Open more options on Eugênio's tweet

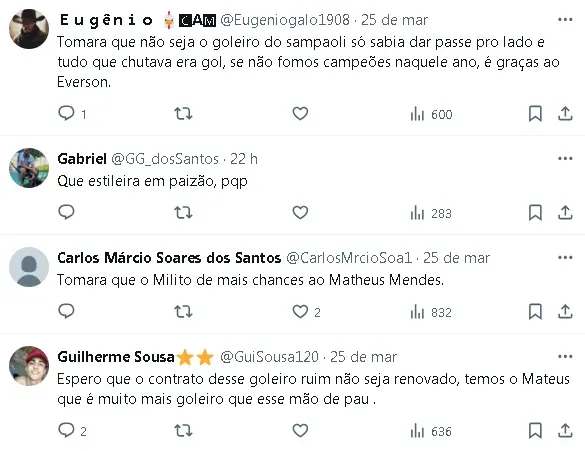(565, 19)
